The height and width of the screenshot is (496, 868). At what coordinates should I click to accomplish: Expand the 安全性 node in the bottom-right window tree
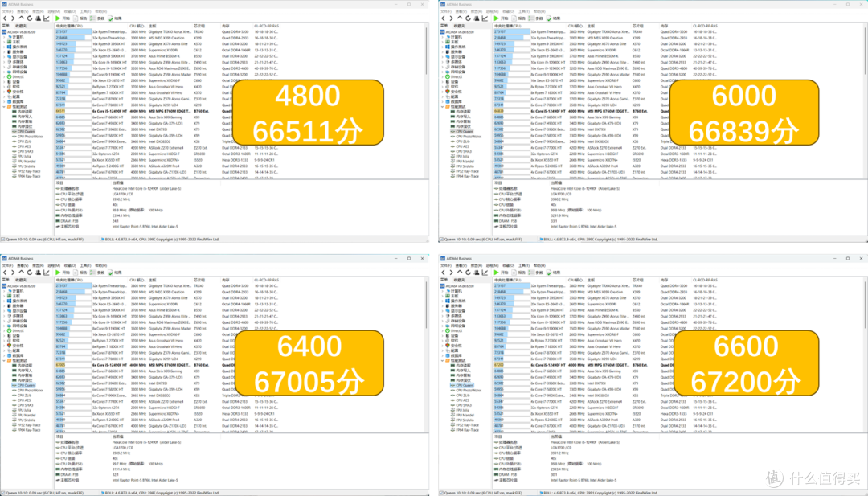443,346
